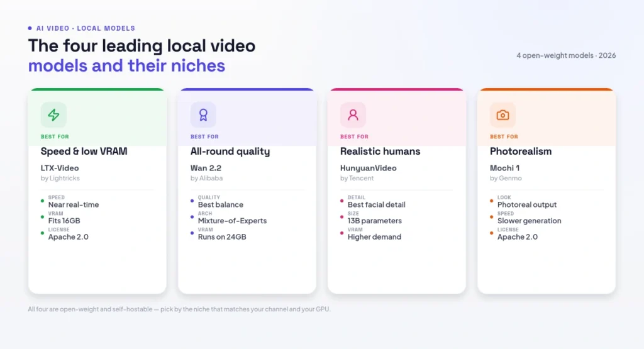Click 'by Genmo' attribution
644x349 pixels.
(x=506, y=178)
